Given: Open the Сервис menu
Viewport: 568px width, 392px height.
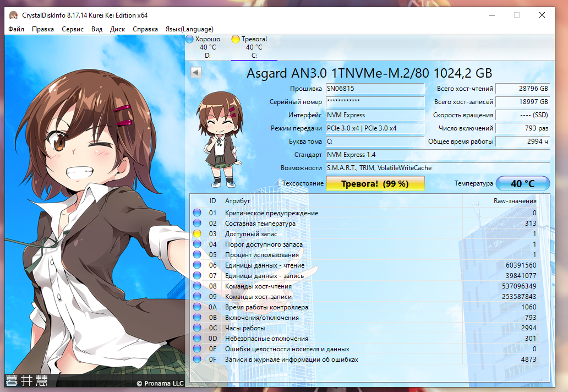Looking at the screenshot, I should click(x=73, y=29).
